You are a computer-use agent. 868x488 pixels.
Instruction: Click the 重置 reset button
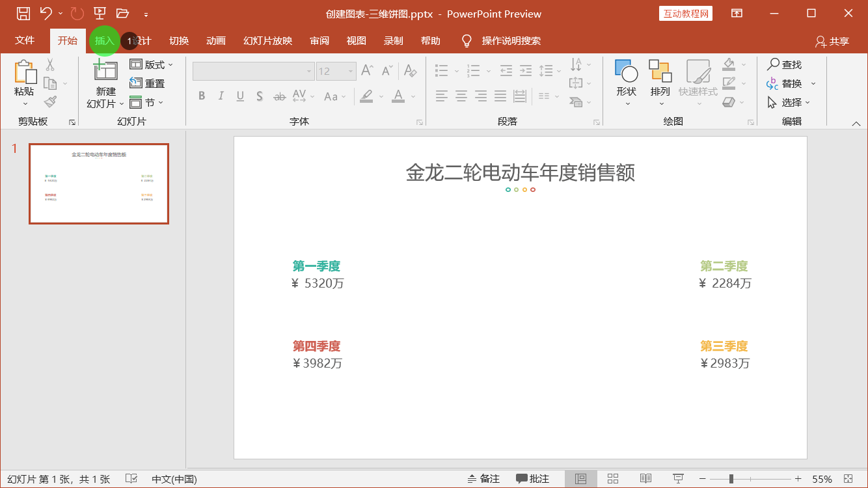point(147,83)
